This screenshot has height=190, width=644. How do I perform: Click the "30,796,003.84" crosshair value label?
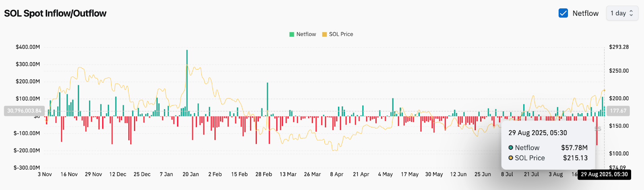click(x=24, y=111)
